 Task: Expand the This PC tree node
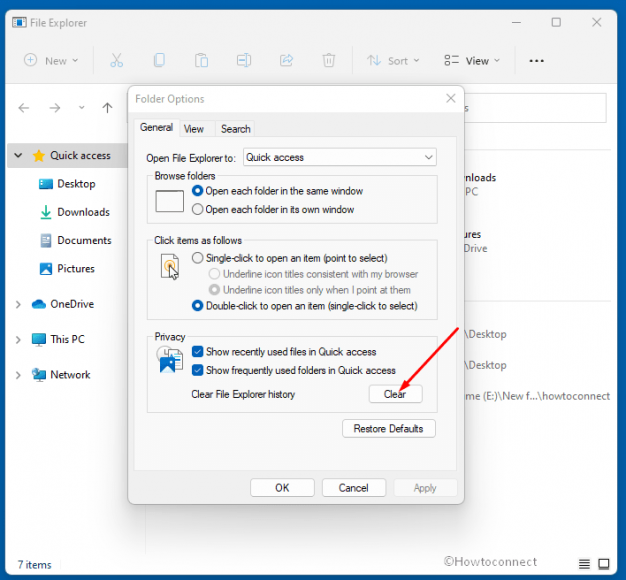pos(18,340)
